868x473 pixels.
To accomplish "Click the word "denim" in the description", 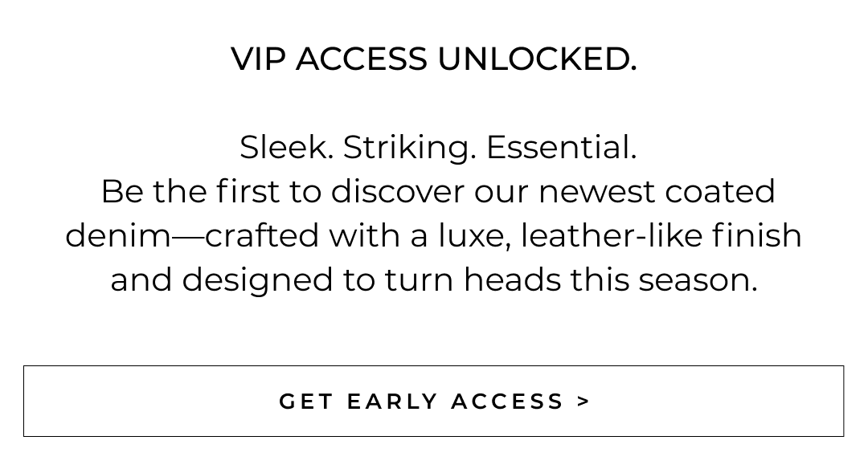I will click(x=118, y=235).
